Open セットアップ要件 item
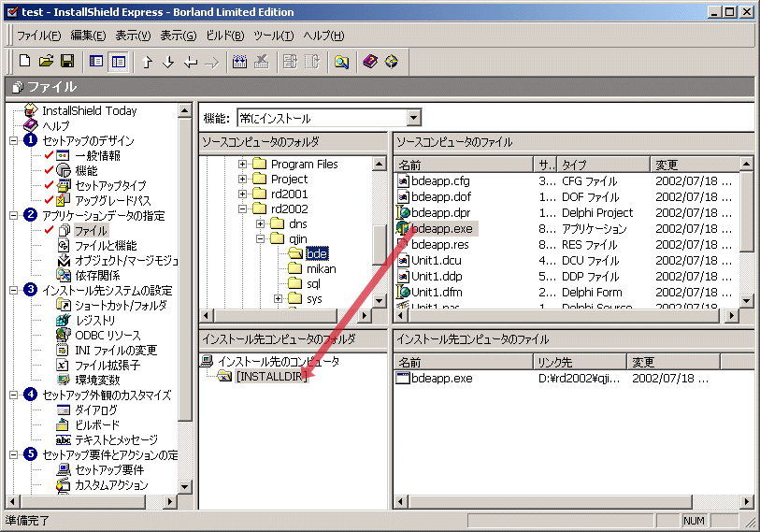This screenshot has width=760, height=532. (109, 470)
